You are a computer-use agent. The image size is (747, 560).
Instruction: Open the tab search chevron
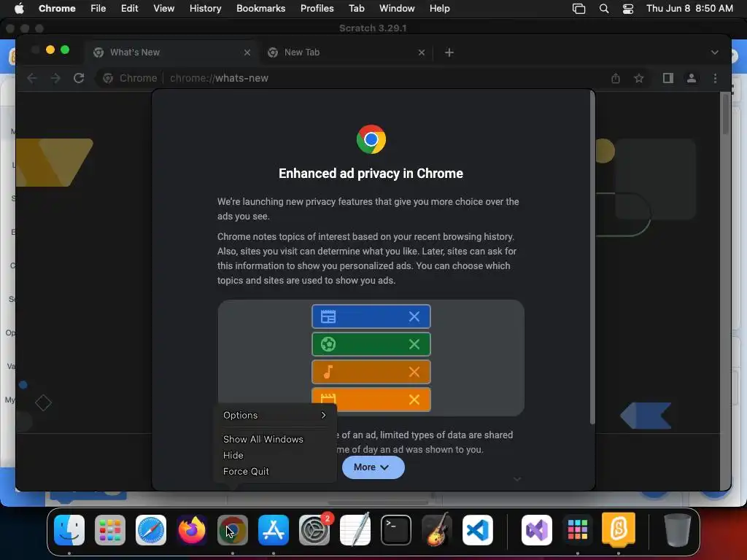click(715, 52)
